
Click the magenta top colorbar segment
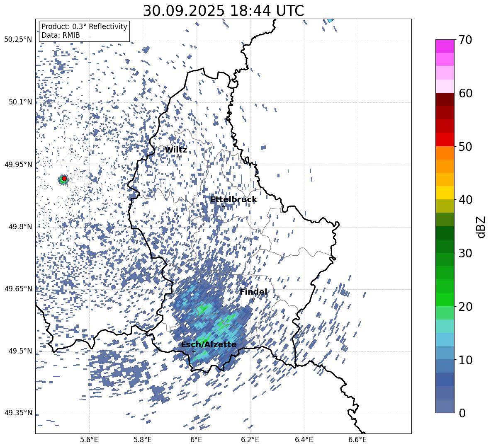click(x=445, y=46)
